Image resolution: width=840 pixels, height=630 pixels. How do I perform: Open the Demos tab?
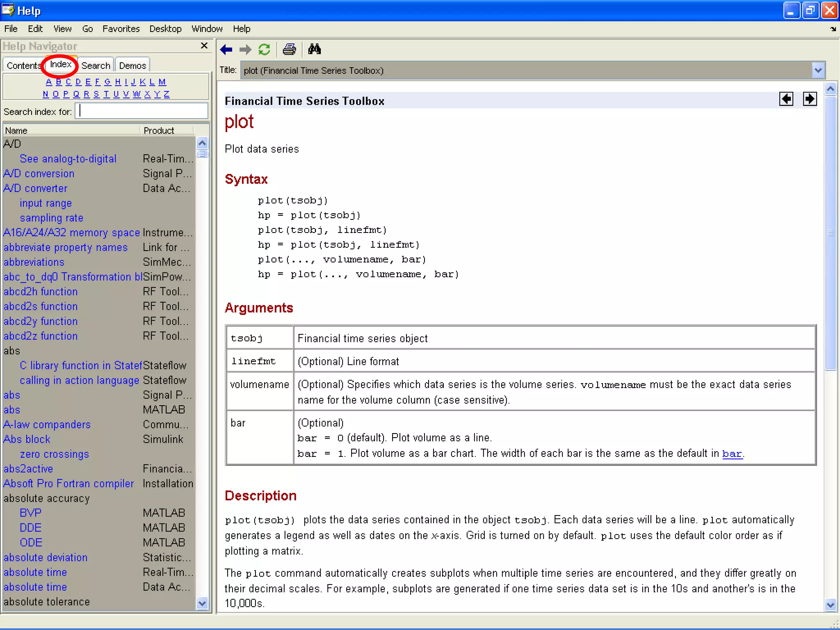tap(132, 66)
